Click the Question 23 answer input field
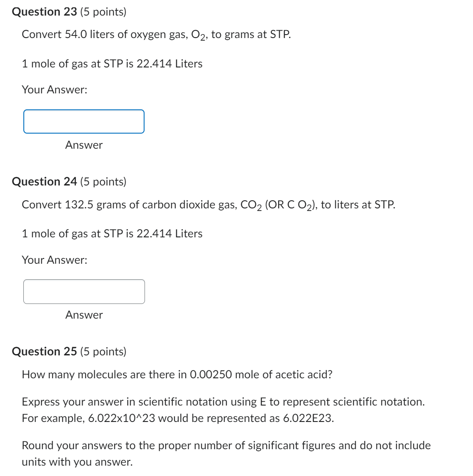Viewport: 473px width, 476px height. (x=84, y=121)
